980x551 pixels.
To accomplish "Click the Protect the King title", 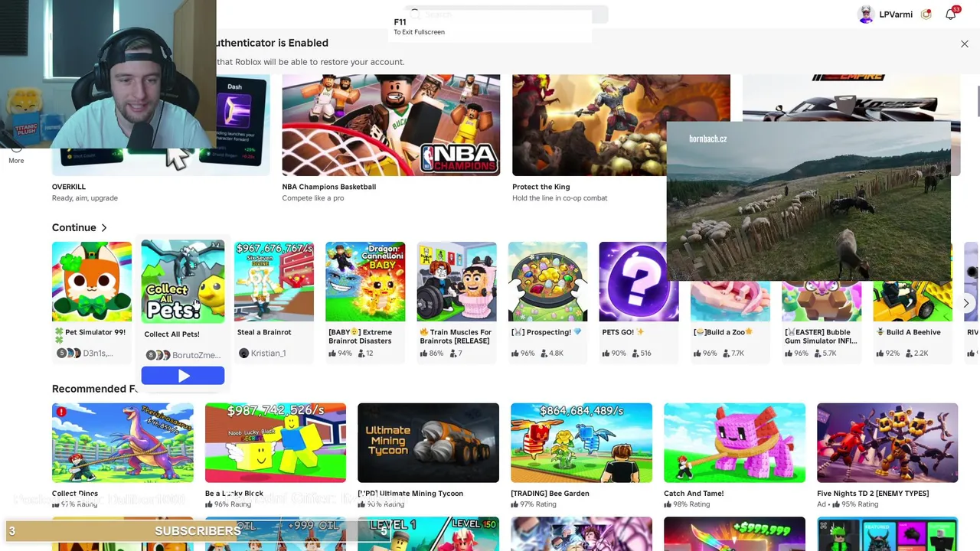I will click(541, 187).
